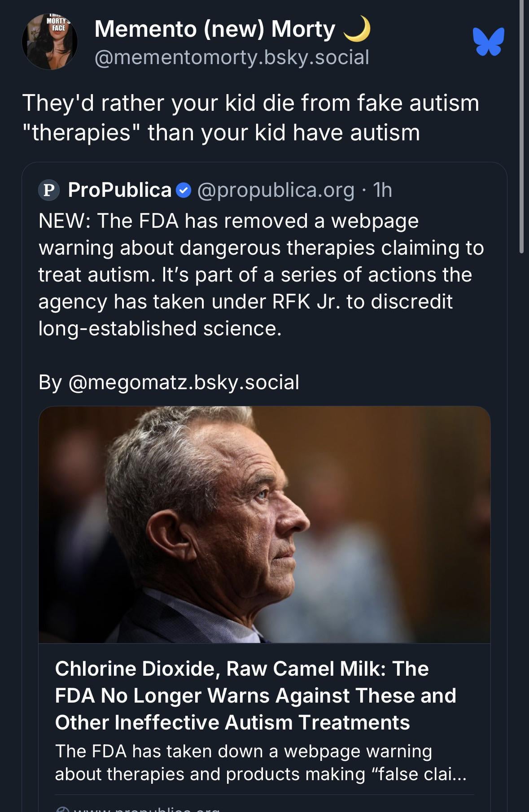The width and height of the screenshot is (529, 812).
Task: Follow the @megomatz.bsky.social mention
Action: 184,382
